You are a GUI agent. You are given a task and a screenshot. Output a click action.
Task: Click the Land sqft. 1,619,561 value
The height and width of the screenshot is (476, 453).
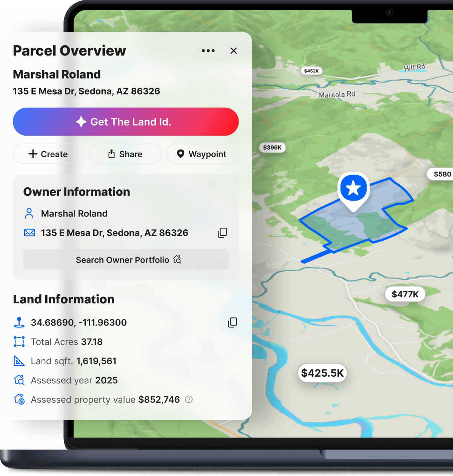coord(96,361)
